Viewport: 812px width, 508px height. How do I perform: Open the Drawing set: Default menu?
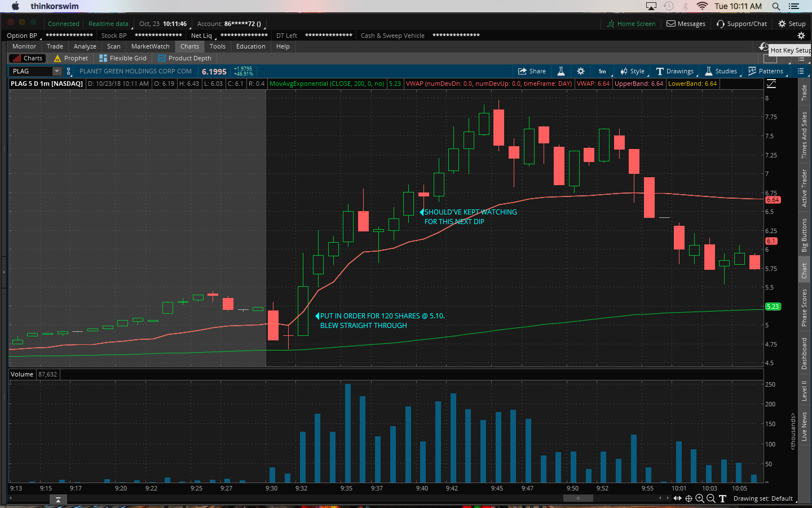pos(765,498)
